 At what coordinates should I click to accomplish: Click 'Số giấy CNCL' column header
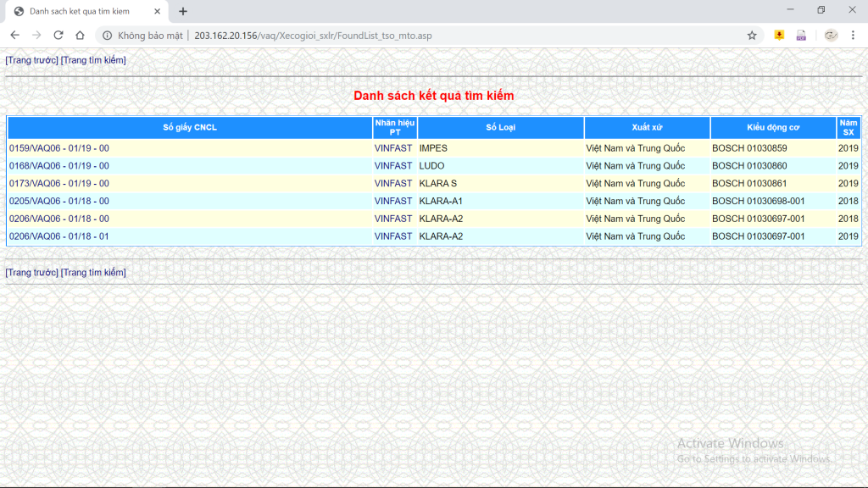click(190, 128)
